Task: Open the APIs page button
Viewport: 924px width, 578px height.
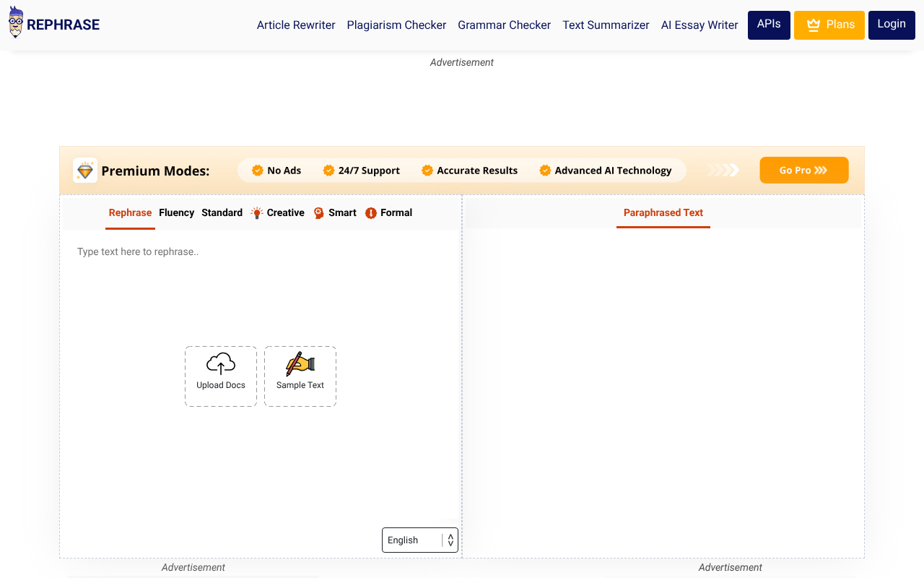Action: pos(769,25)
